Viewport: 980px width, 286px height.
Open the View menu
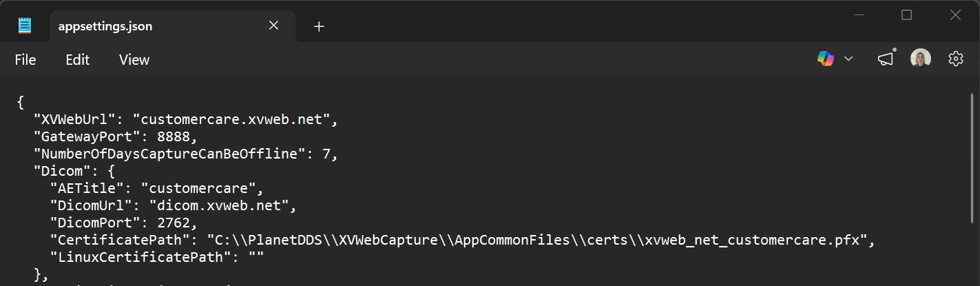(134, 60)
